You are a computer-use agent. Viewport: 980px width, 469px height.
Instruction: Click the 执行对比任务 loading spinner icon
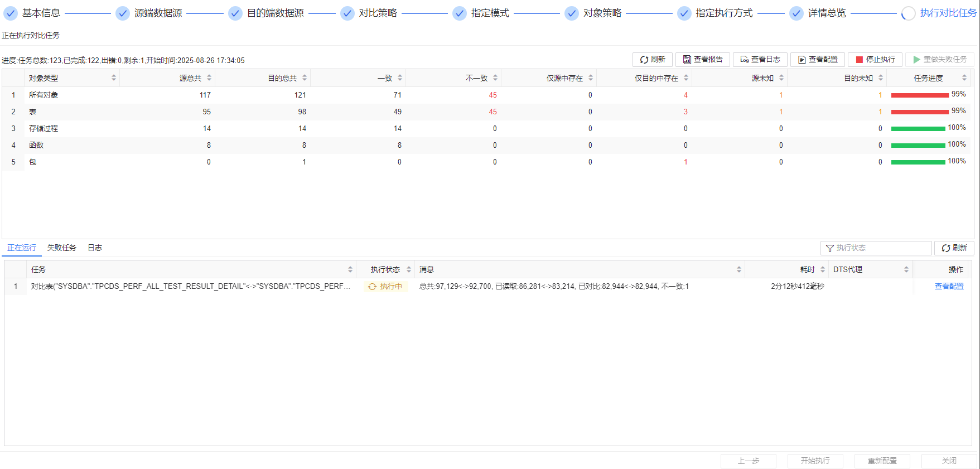point(909,13)
